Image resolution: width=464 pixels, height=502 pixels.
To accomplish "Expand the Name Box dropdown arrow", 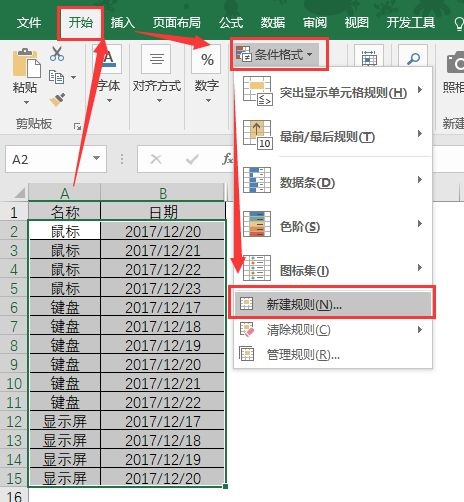I will 96,158.
